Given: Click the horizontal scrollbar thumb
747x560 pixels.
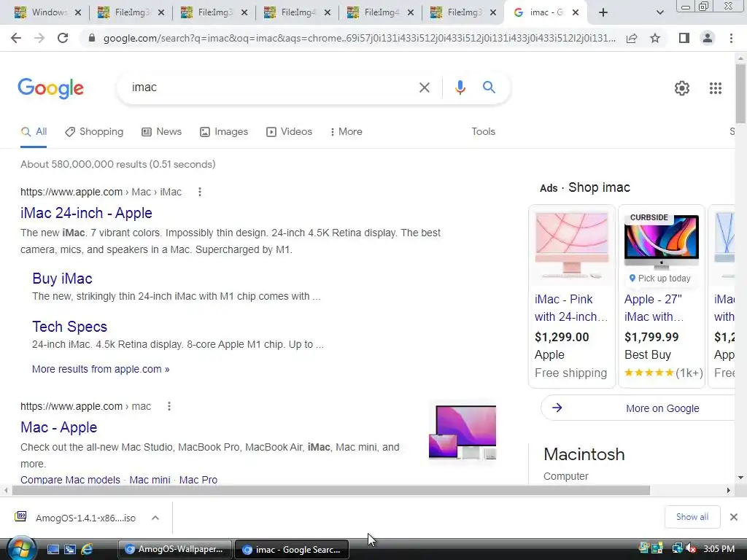Looking at the screenshot, I should click(x=331, y=490).
